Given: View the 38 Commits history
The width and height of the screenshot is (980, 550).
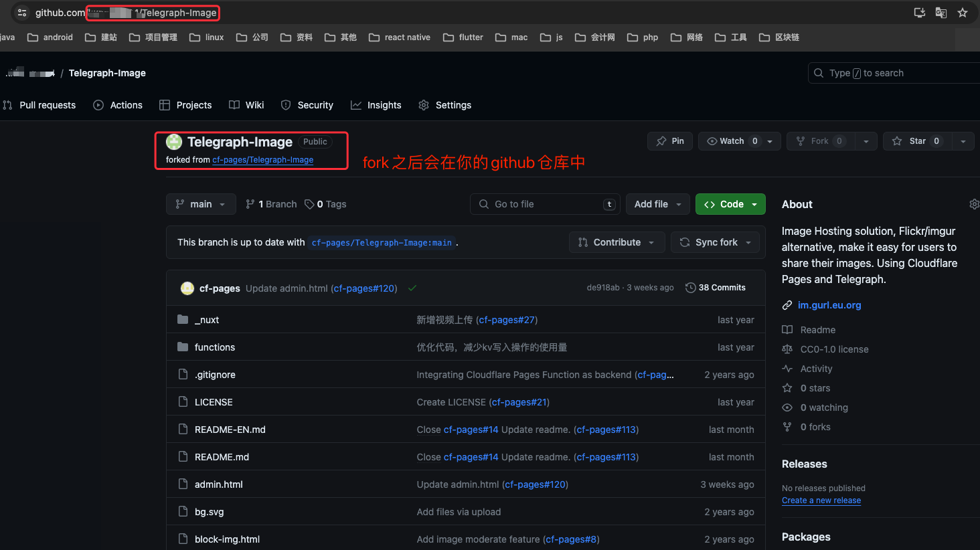Looking at the screenshot, I should [x=716, y=288].
